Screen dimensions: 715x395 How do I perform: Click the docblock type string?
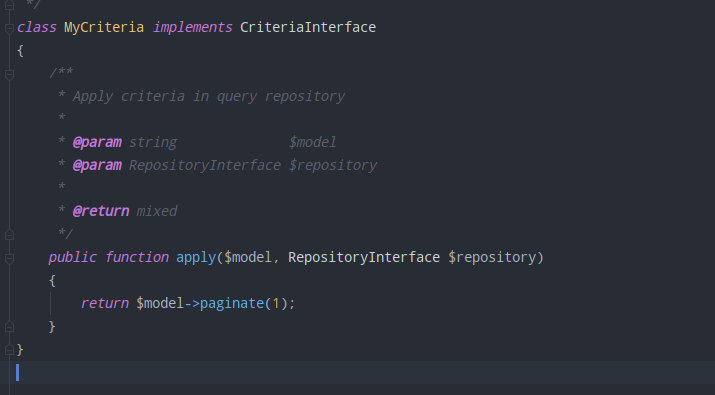click(x=153, y=142)
